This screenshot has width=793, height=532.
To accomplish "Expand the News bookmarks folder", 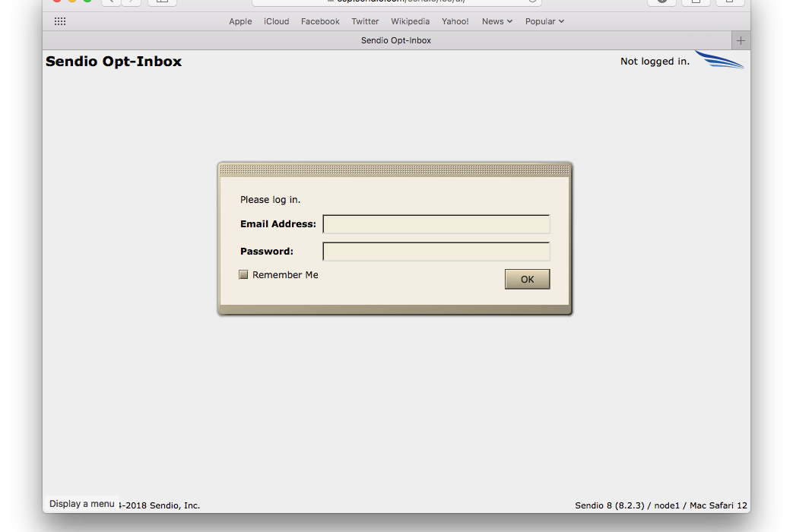I will [x=497, y=21].
